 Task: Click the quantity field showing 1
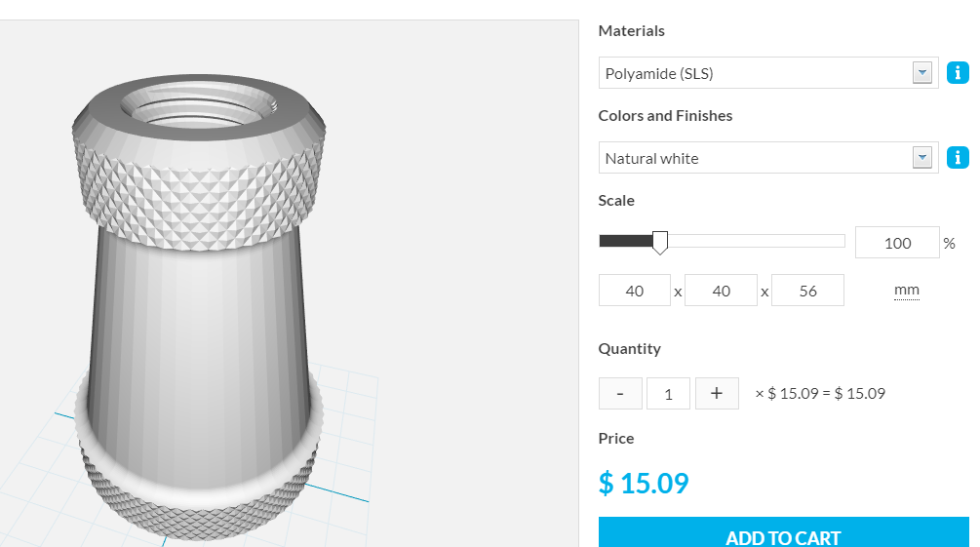tap(668, 394)
